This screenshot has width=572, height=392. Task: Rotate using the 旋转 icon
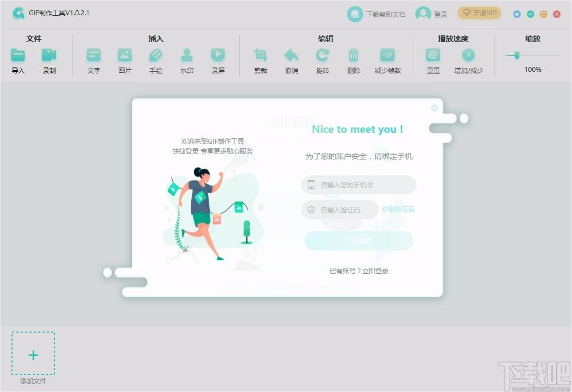coord(322,55)
